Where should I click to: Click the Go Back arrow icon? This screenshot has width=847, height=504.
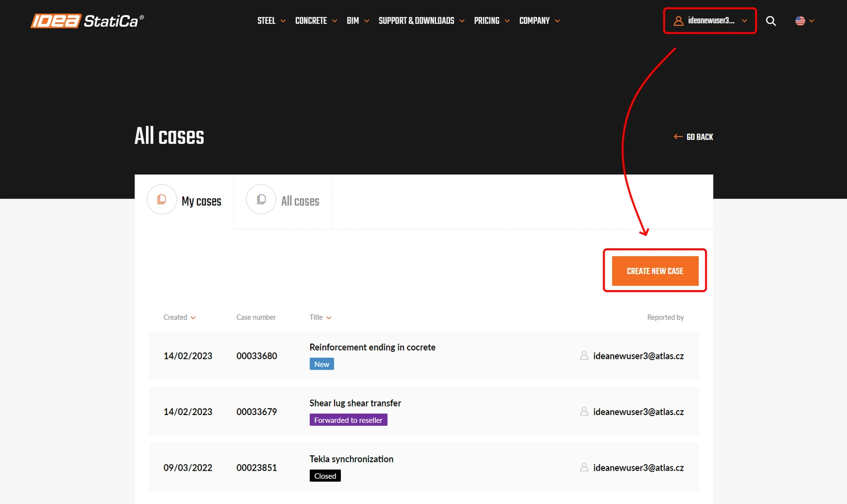click(678, 137)
